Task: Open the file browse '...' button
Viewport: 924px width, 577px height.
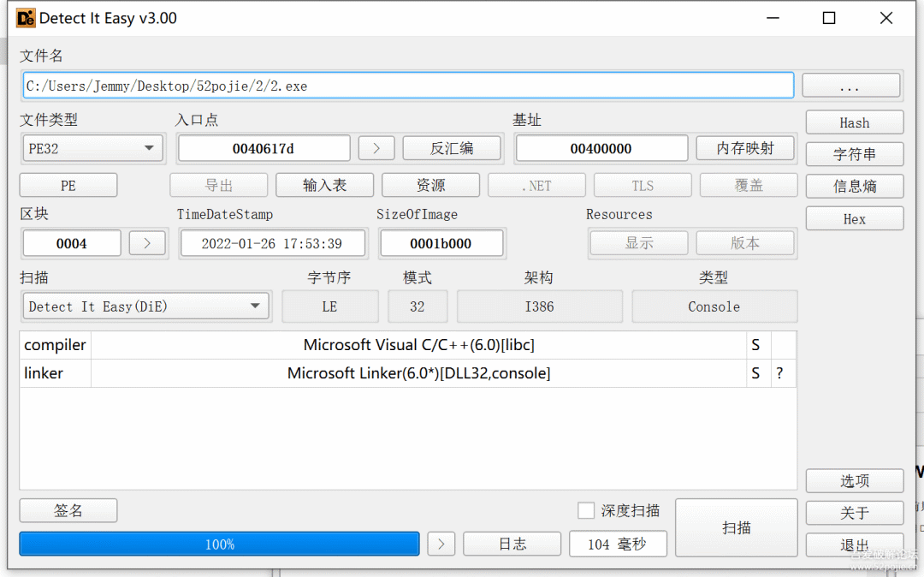Action: 850,86
